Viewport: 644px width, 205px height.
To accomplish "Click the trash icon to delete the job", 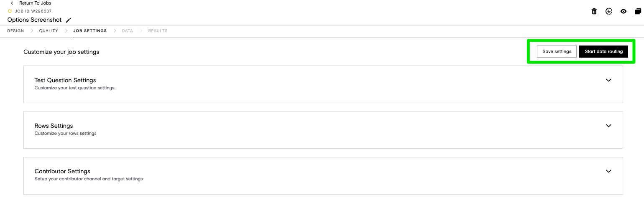I will coord(594,11).
